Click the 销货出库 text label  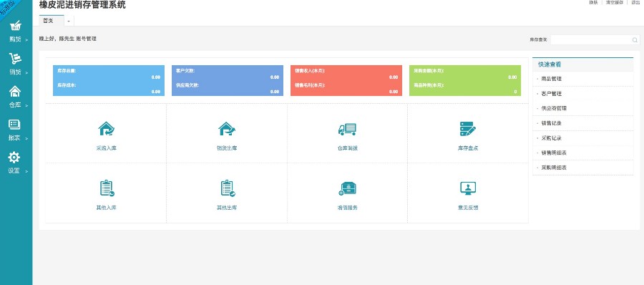point(227,148)
